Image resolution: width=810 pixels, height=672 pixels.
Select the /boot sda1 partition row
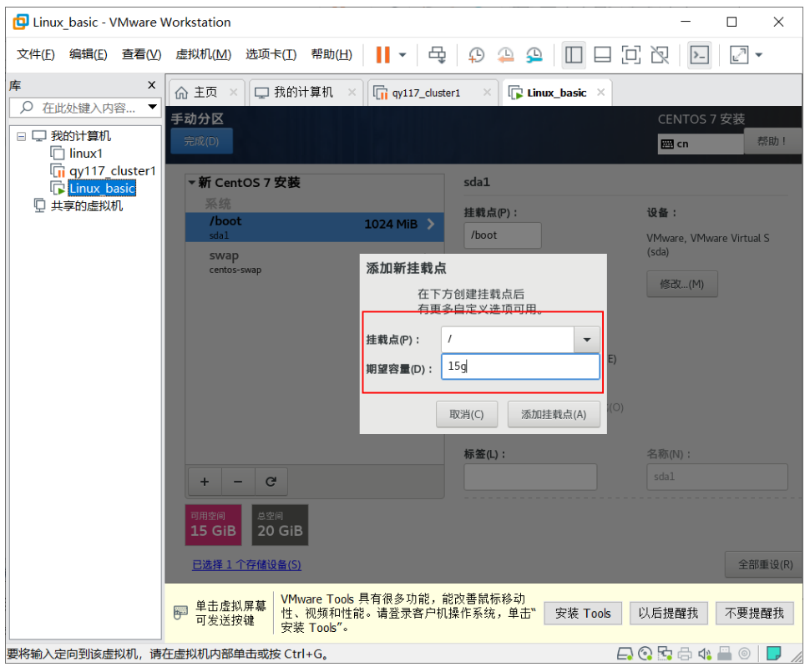(315, 227)
